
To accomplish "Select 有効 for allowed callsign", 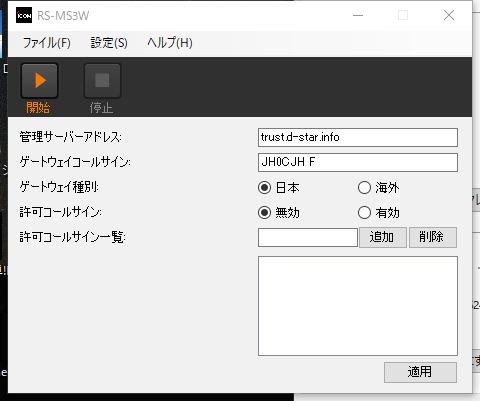I will (x=364, y=213).
